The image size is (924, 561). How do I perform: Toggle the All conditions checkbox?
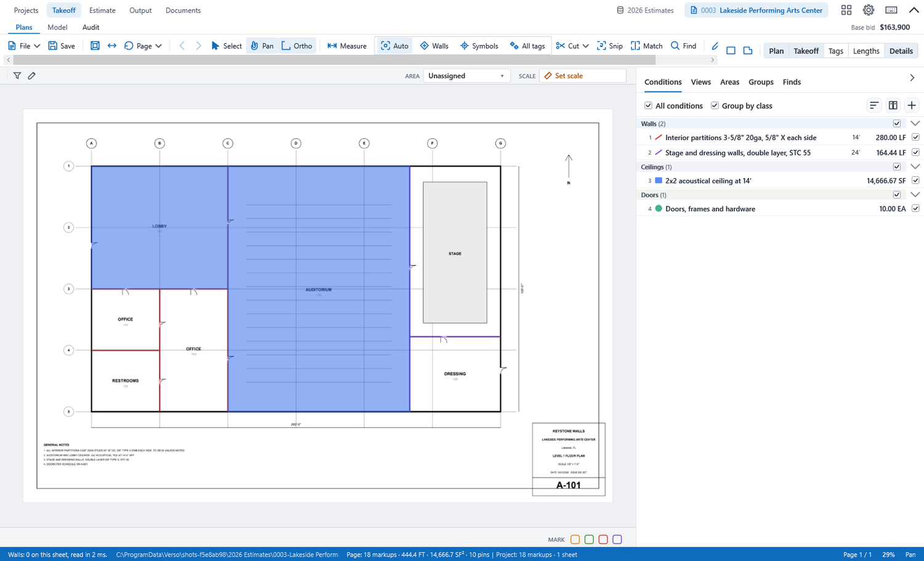tap(648, 105)
